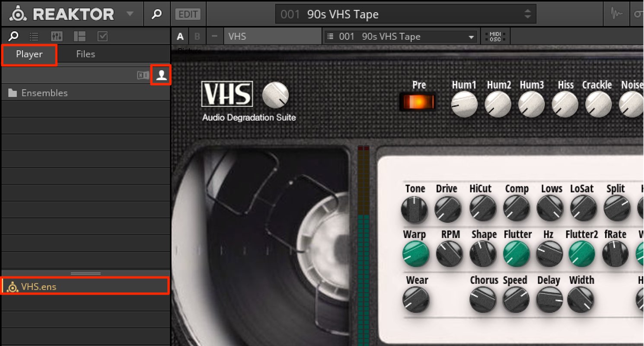
Task: Click the checkmark properties icon in sidebar
Action: (x=102, y=36)
